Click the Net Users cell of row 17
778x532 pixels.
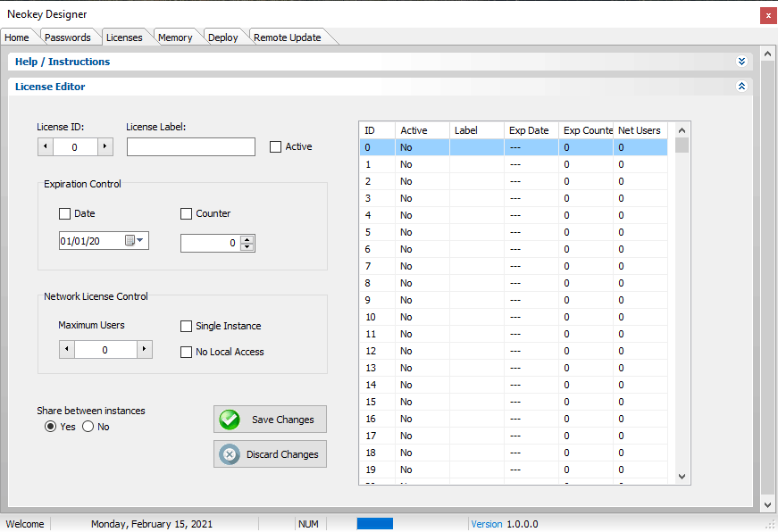click(x=640, y=436)
